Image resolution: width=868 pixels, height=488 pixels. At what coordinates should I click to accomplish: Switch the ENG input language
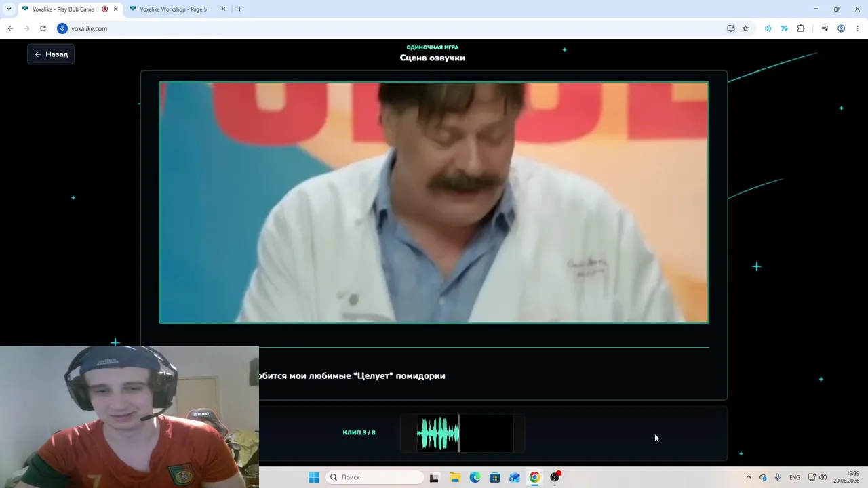(x=795, y=477)
